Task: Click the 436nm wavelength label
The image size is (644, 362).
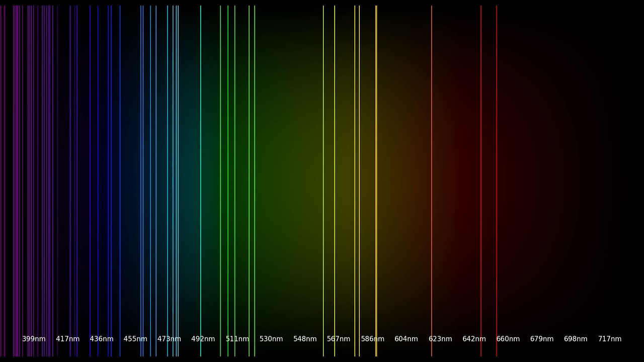Action: [x=102, y=339]
